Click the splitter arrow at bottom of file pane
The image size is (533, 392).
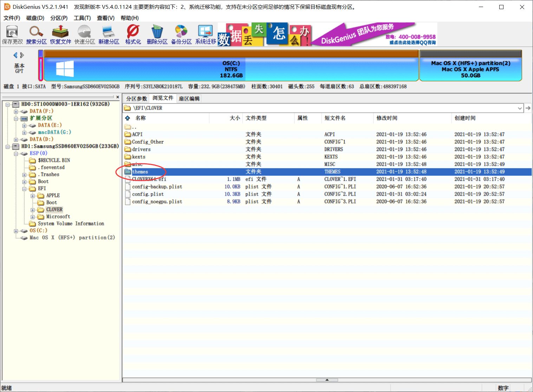(327, 380)
